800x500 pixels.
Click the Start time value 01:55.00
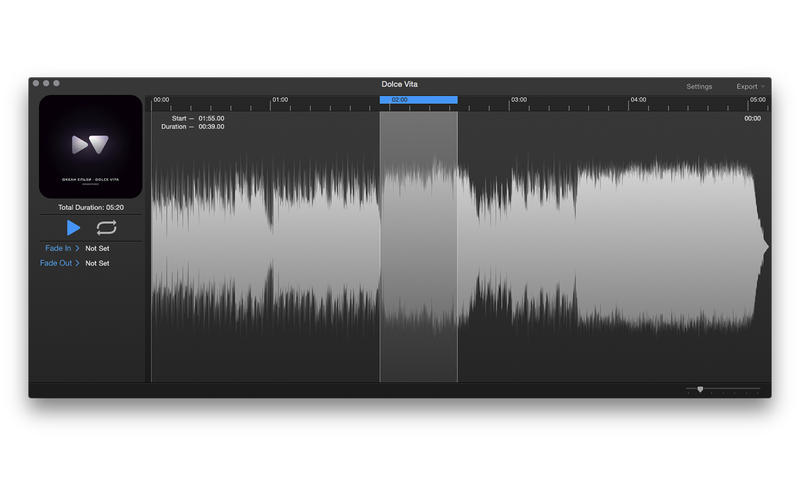211,118
